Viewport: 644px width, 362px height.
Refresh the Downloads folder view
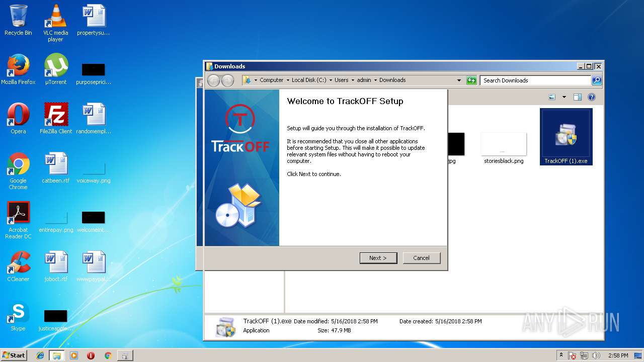coord(471,80)
